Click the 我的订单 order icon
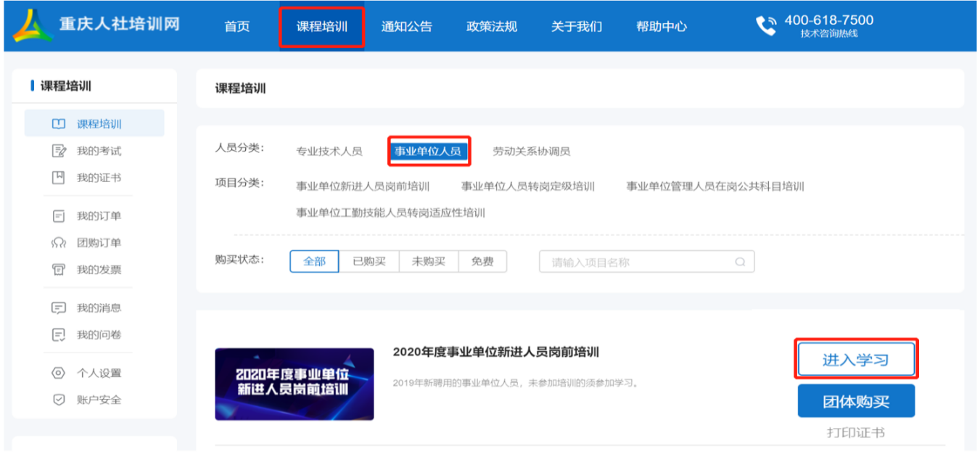 pyautogui.click(x=59, y=216)
